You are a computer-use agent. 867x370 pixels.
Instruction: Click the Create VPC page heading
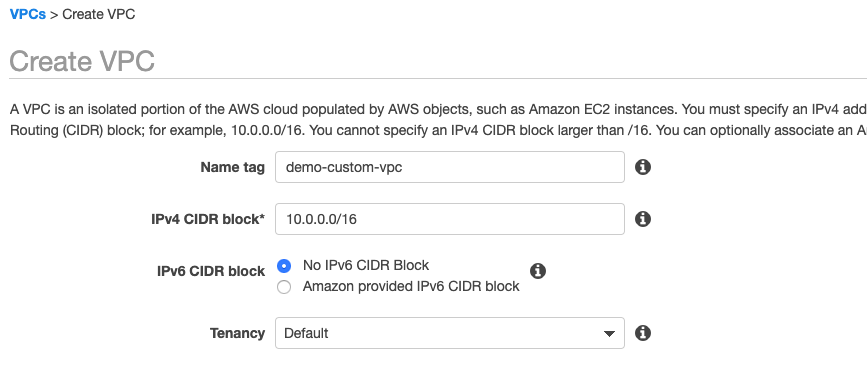pyautogui.click(x=82, y=61)
